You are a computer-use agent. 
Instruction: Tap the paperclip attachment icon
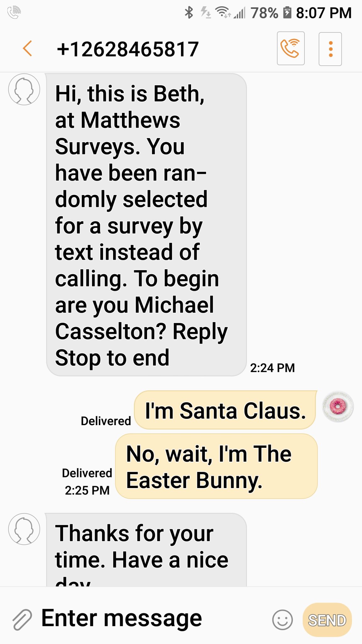(x=22, y=619)
